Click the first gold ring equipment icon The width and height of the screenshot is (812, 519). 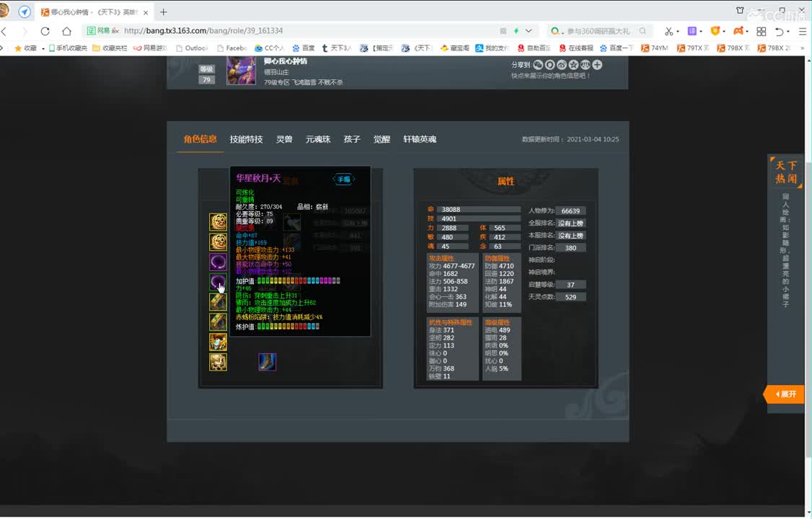[218, 222]
